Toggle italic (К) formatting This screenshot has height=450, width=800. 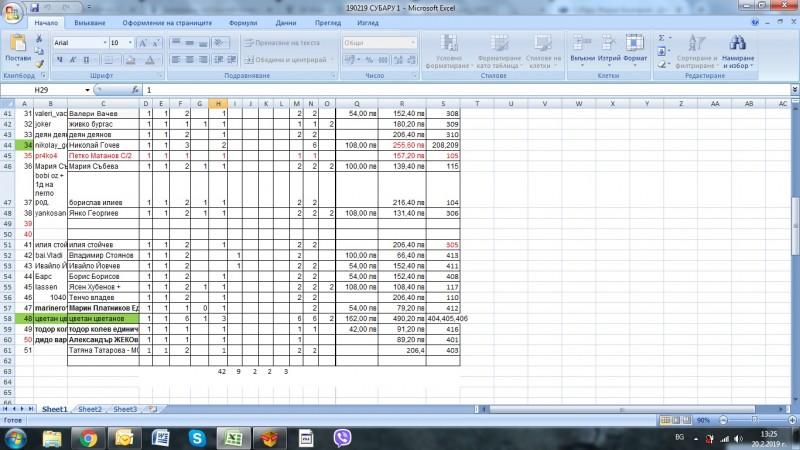pos(73,60)
